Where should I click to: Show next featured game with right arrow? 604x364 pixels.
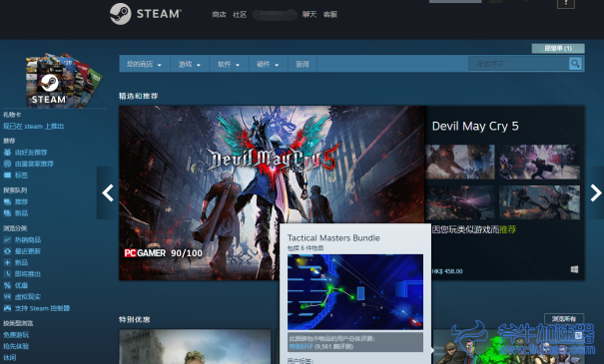point(596,192)
